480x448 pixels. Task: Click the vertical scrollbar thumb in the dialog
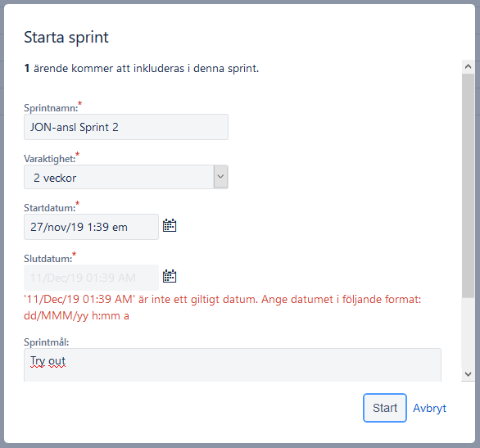tap(468, 185)
